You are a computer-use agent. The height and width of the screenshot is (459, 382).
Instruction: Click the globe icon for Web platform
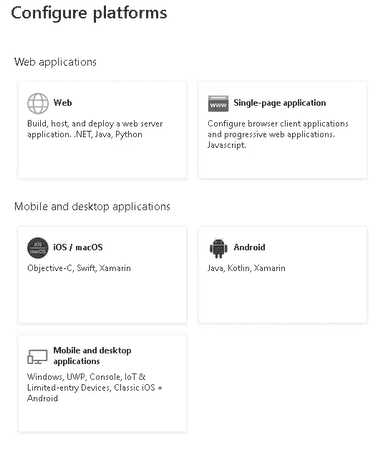pos(38,103)
